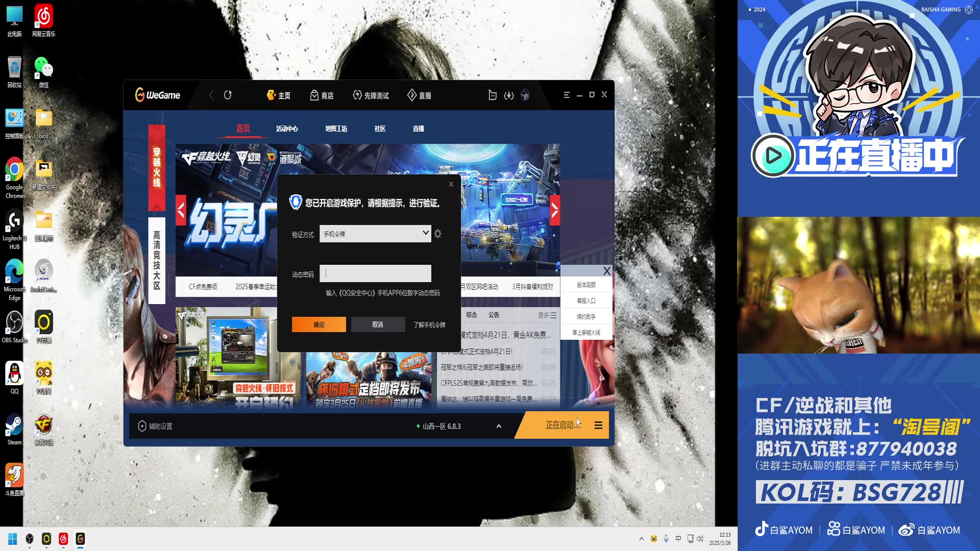The width and height of the screenshot is (980, 551).
Task: Go back with the WeGame back arrow
Action: coord(211,95)
